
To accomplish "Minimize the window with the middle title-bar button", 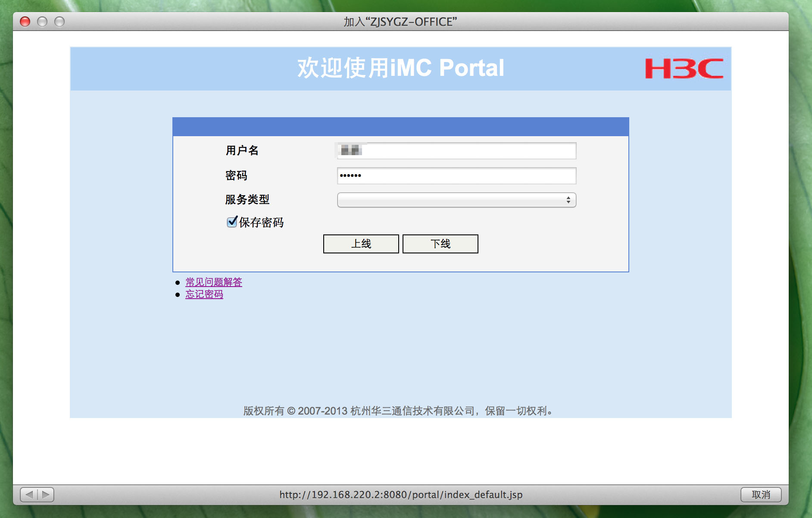I will point(42,22).
